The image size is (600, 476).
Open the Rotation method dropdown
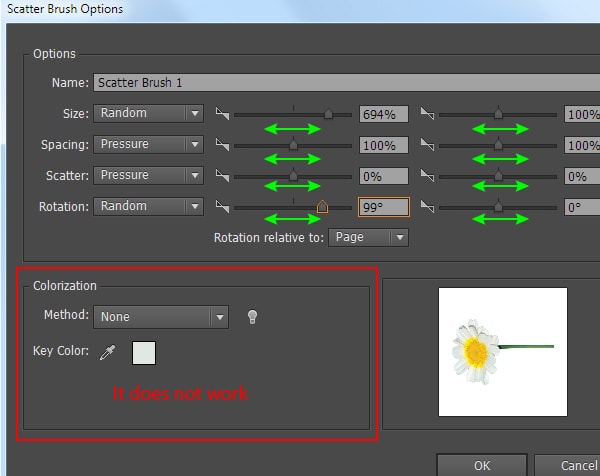click(x=148, y=207)
